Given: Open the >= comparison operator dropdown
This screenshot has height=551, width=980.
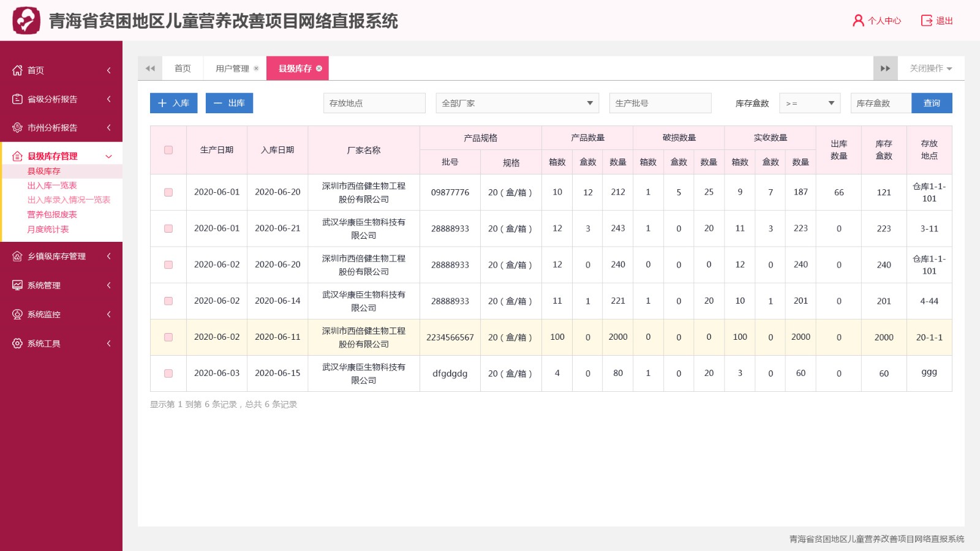Looking at the screenshot, I should (x=810, y=103).
